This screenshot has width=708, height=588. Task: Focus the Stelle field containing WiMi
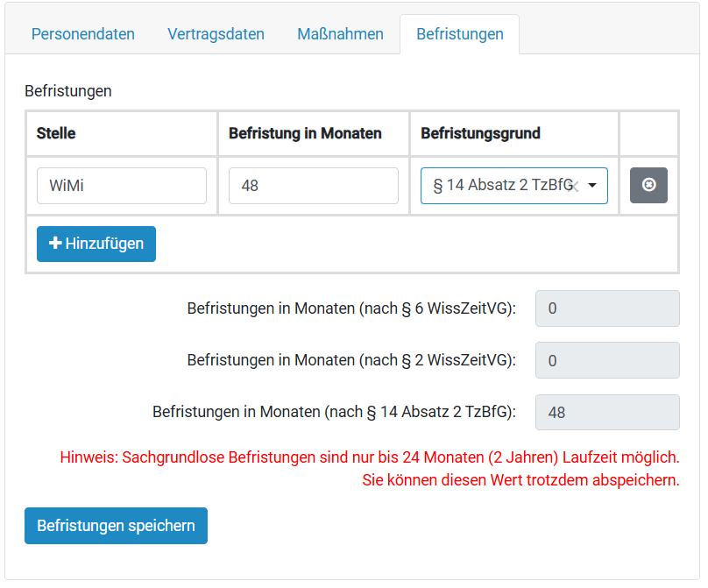coord(122,186)
